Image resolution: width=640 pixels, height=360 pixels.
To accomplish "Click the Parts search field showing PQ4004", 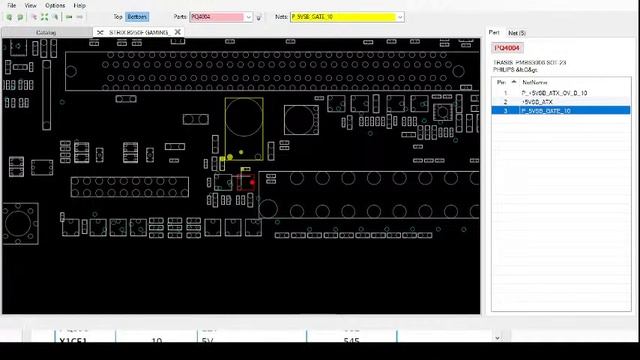I will [217, 17].
